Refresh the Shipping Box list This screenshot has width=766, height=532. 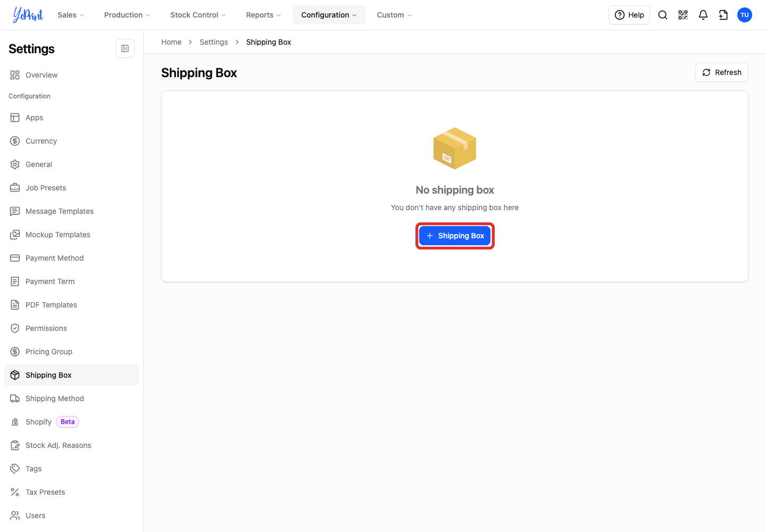(721, 72)
